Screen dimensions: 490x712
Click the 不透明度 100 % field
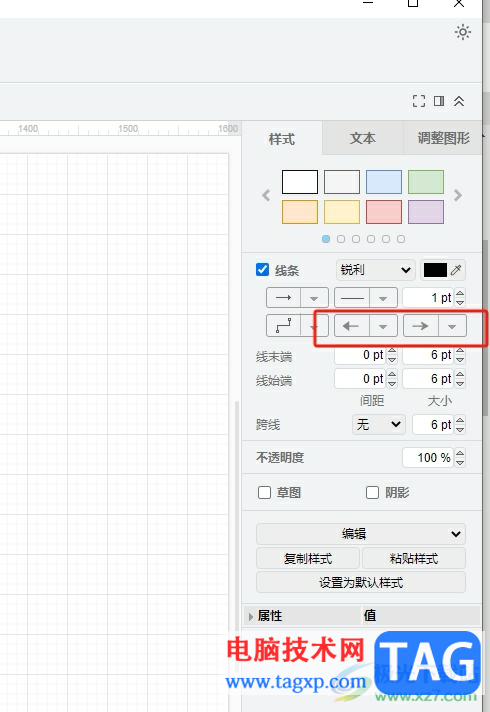pyautogui.click(x=428, y=457)
